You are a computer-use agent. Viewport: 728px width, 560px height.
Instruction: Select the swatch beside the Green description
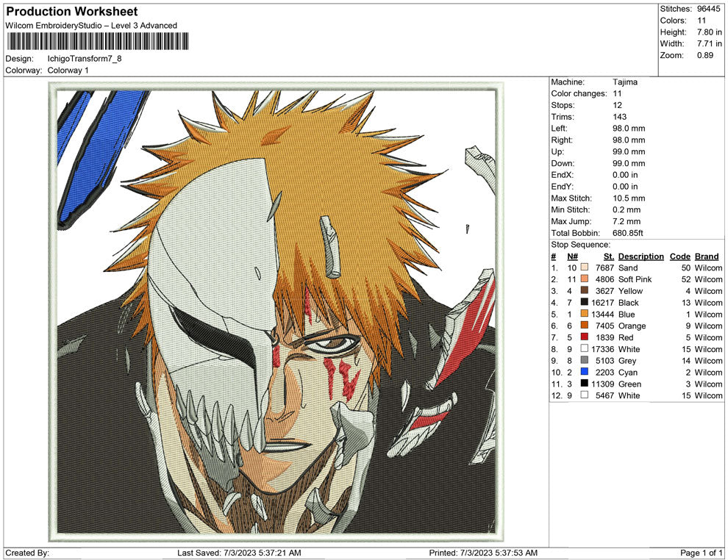tap(585, 384)
